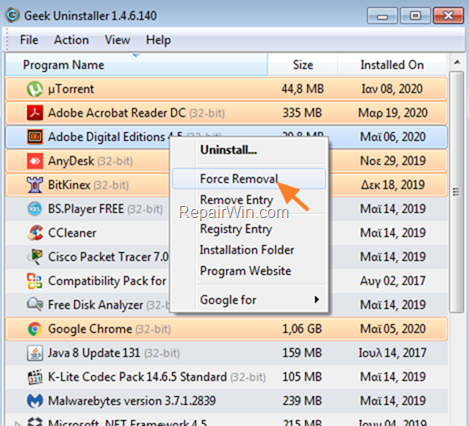Click the AnyDesk red icon
Screen dimensions: 469x426
pos(35,161)
